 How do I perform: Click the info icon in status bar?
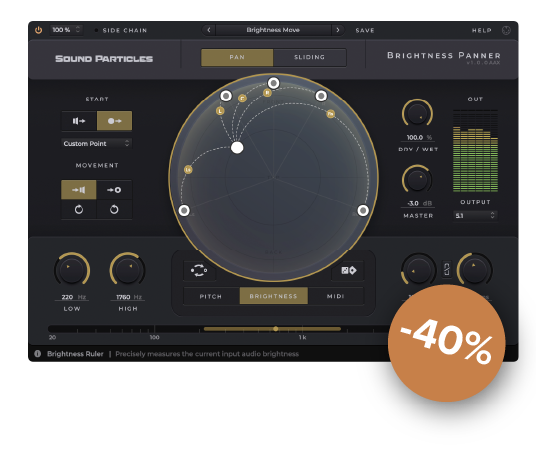point(38,353)
